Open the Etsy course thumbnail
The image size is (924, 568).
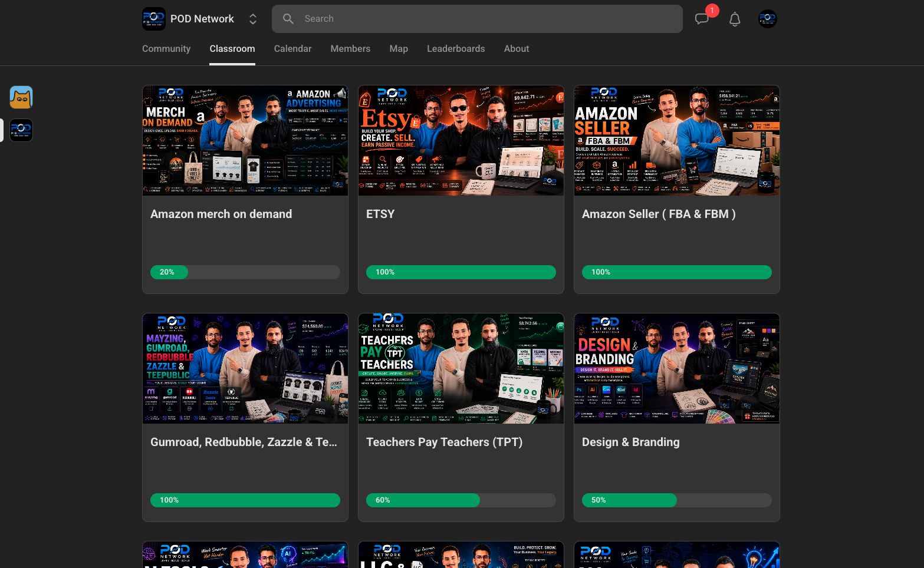pos(461,141)
